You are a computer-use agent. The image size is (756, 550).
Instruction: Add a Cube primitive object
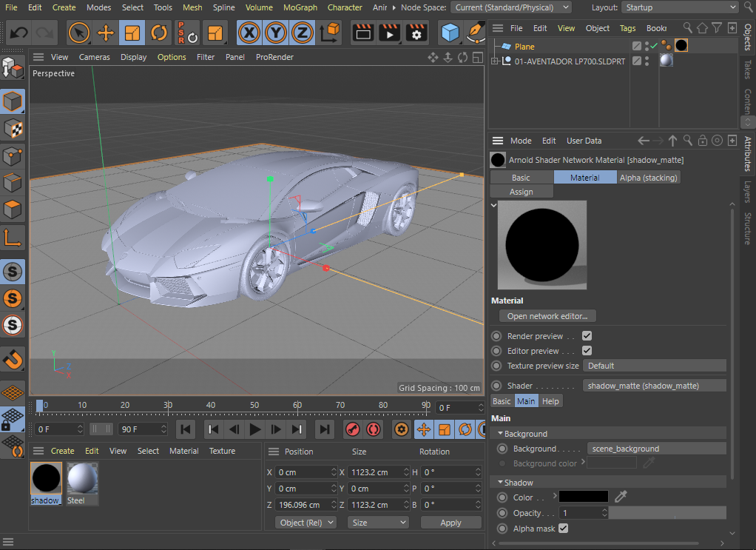[x=450, y=33]
